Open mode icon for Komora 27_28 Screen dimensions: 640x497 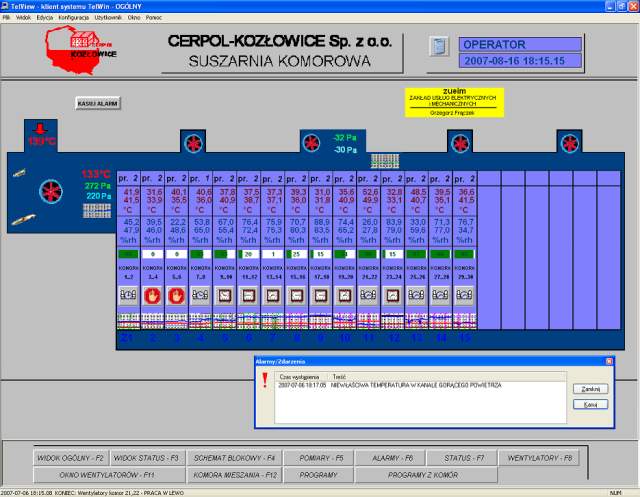[x=440, y=295]
